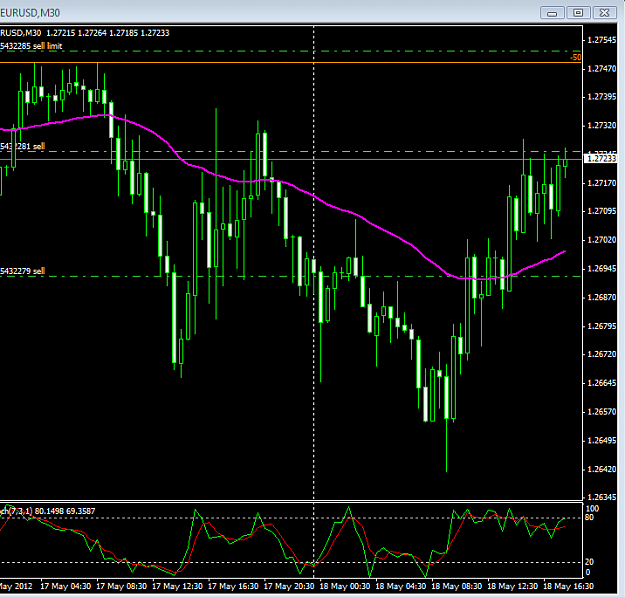
Task: Click the OHLC quote 1.27215 1.27264 1.27185 1.27233
Action: (108, 33)
